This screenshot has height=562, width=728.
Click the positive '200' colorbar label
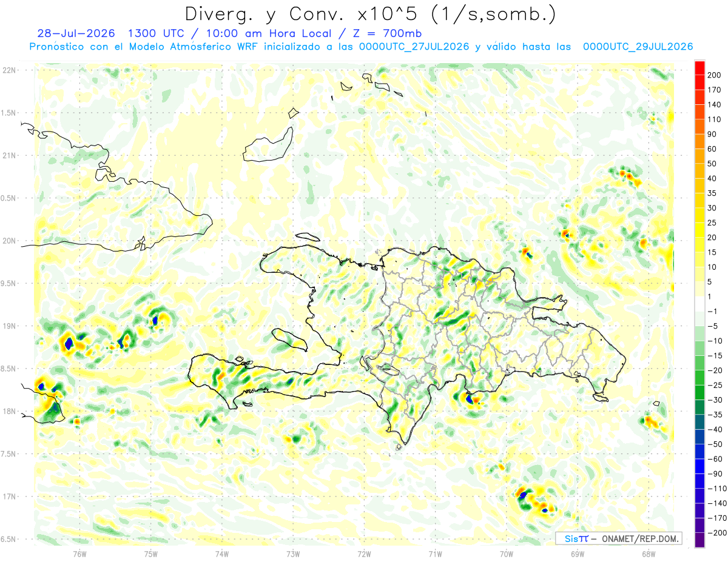click(x=714, y=75)
